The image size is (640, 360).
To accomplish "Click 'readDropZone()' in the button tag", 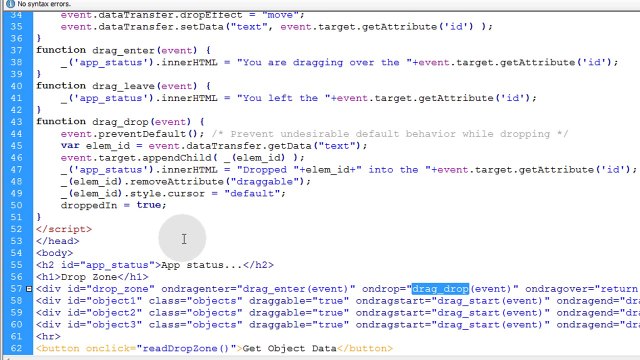I will (186, 349).
